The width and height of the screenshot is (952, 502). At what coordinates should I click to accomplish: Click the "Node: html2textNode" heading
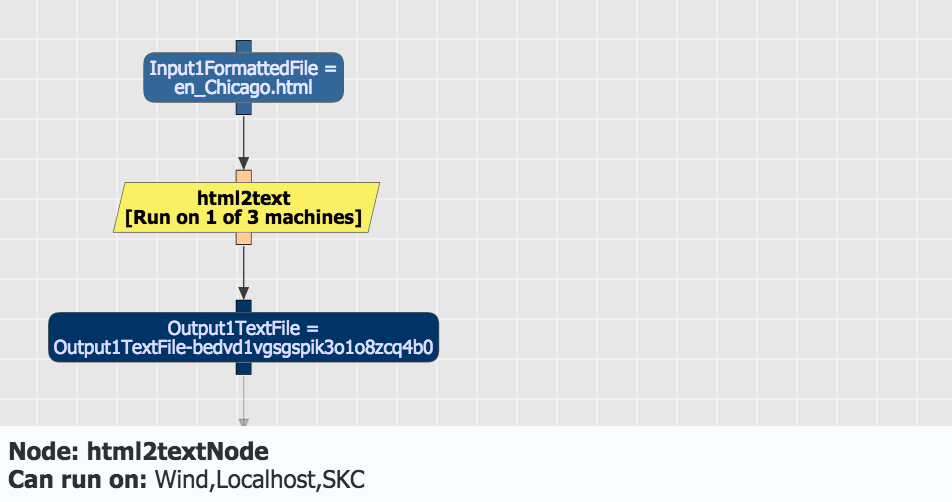coord(139,451)
